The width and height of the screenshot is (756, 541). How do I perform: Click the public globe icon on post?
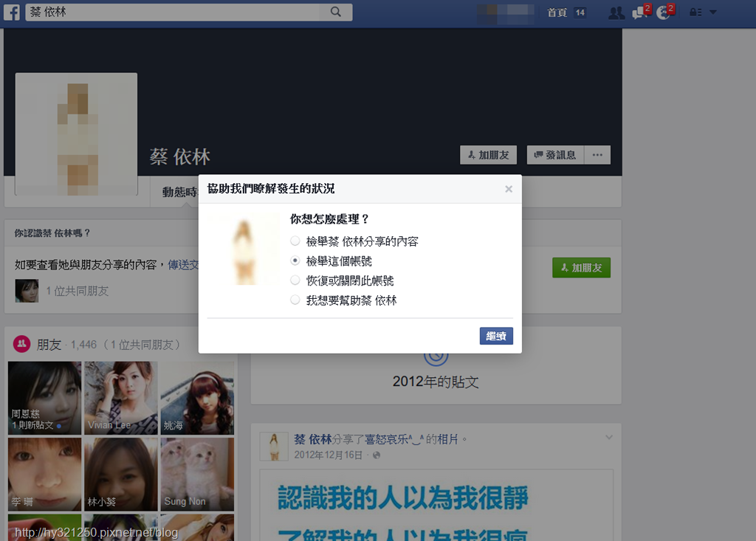377,455
